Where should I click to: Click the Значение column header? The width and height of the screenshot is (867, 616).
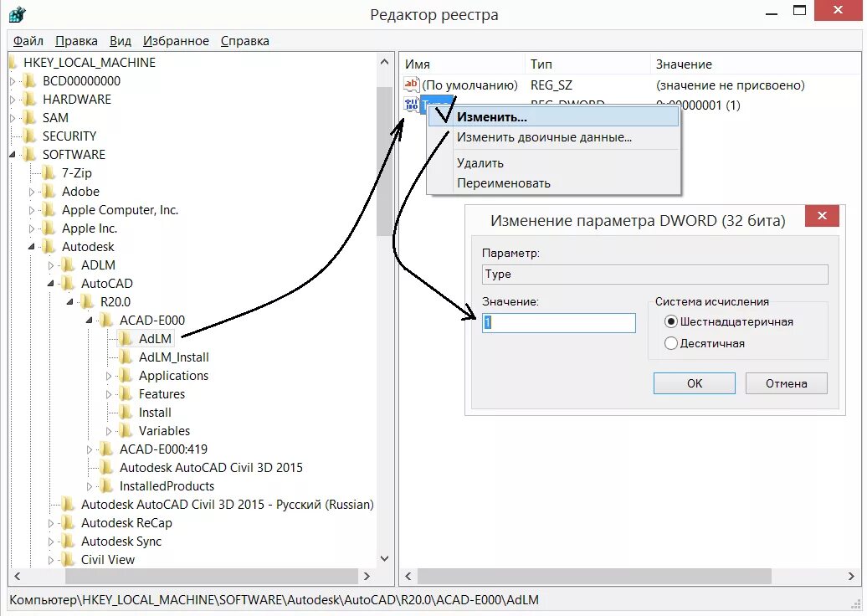pos(756,64)
